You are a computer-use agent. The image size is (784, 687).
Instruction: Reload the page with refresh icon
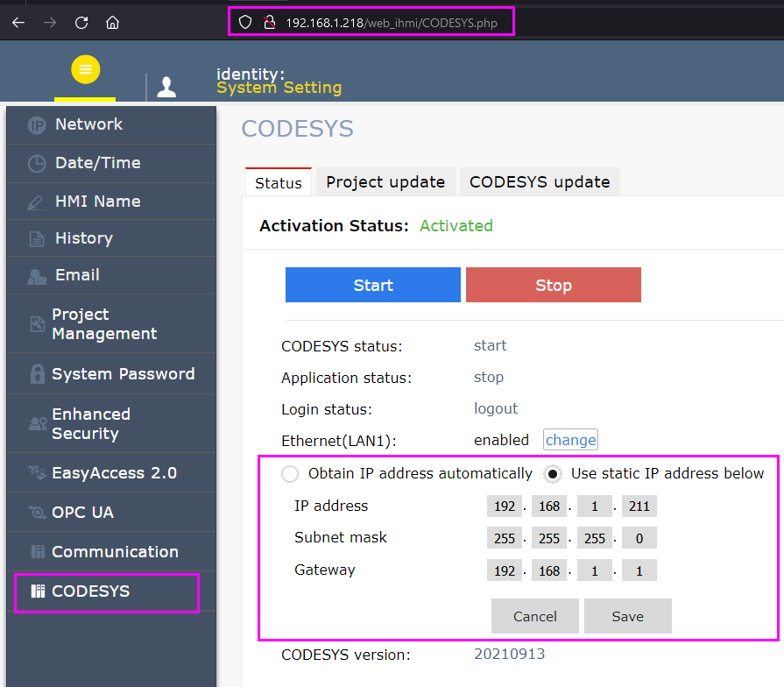pyautogui.click(x=81, y=23)
